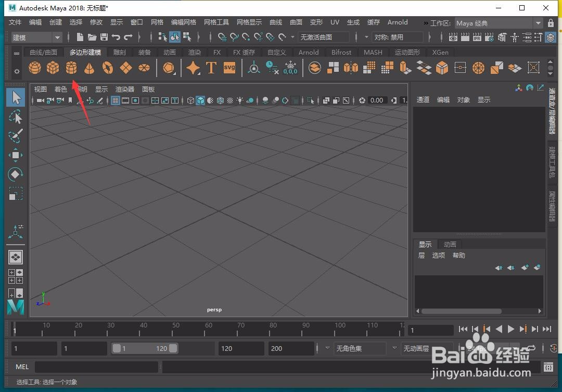Open 着色 viewport panel menu
This screenshot has width=562, height=392.
pos(60,90)
